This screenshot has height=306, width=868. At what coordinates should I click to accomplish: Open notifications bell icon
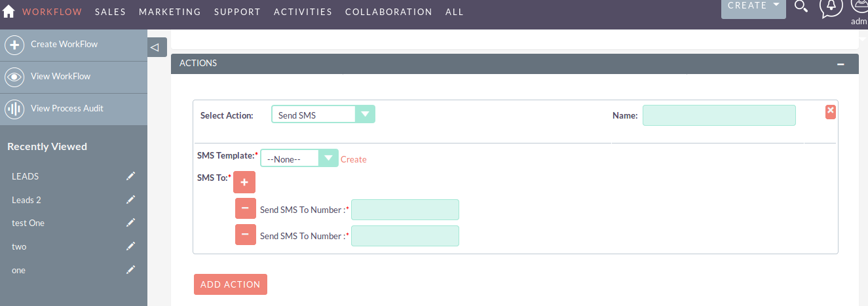tap(831, 6)
